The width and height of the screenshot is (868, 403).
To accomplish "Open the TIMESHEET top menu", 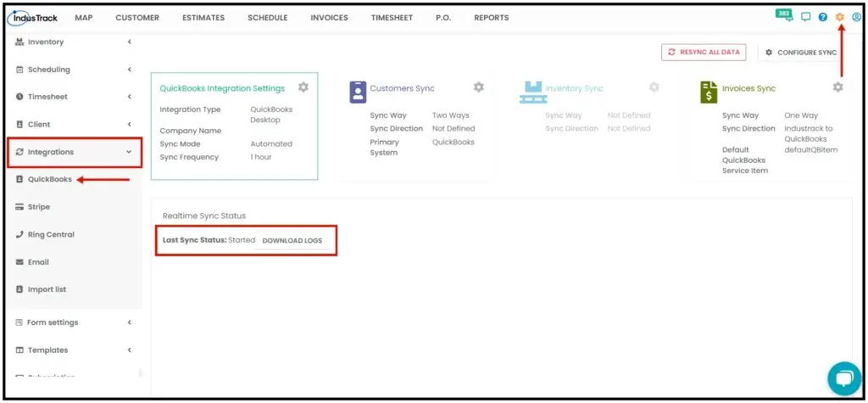I will 392,18.
